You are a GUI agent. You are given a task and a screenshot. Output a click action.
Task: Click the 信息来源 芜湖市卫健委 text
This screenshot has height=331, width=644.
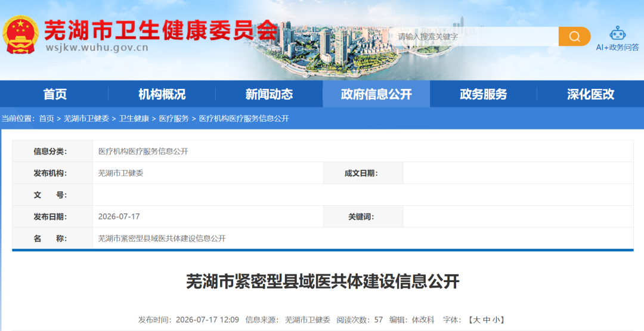click(288, 320)
